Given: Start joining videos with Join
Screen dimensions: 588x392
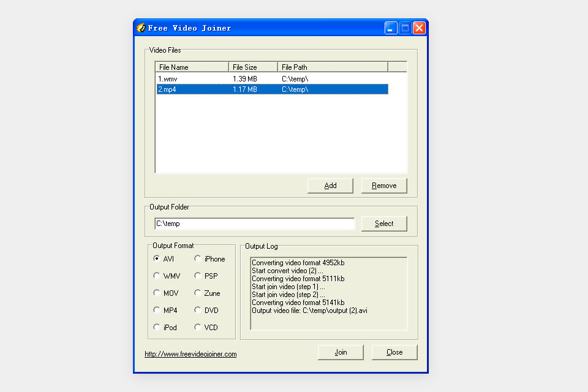Looking at the screenshot, I should pyautogui.click(x=341, y=352).
